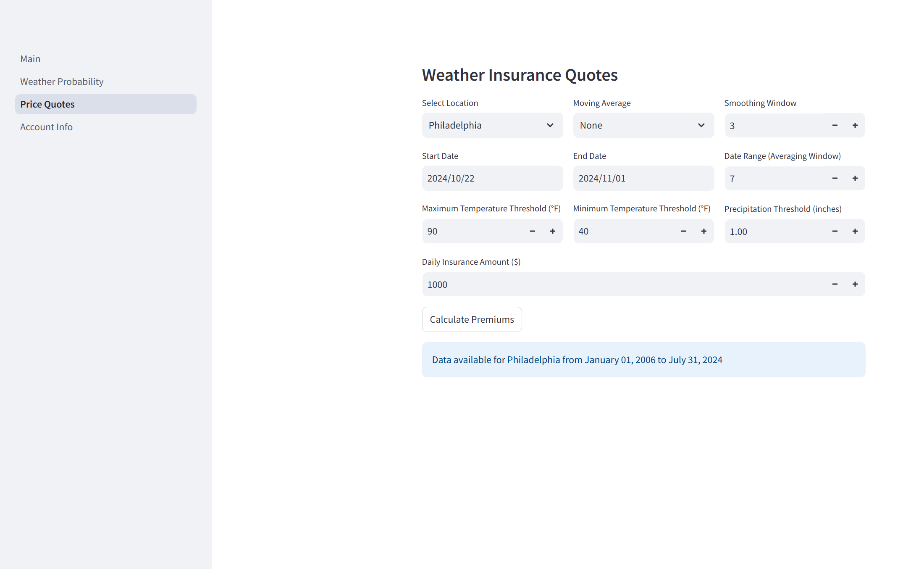The image size is (924, 569).
Task: Go to Weather Probability page
Action: [62, 82]
